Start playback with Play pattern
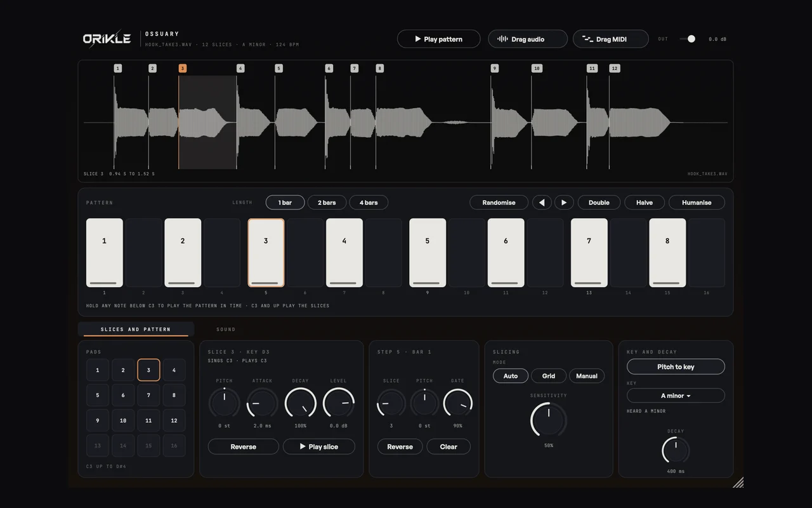The width and height of the screenshot is (812, 508). [x=438, y=39]
